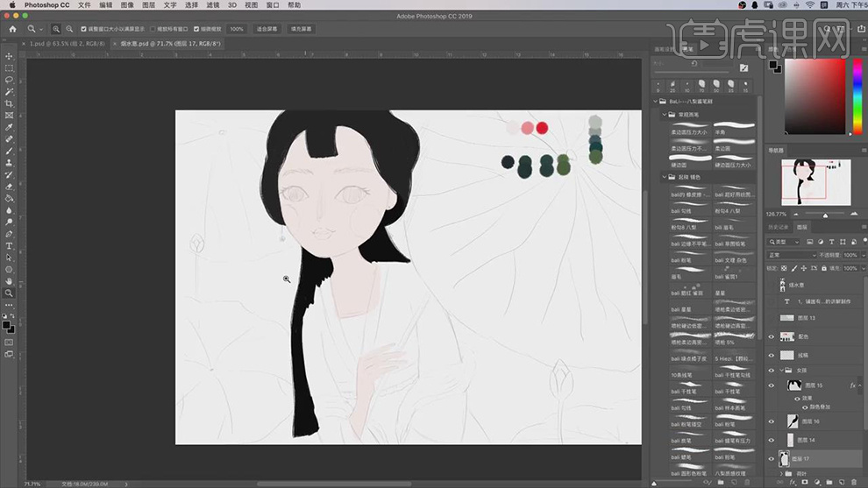Hide layer 图层 16

[772, 421]
